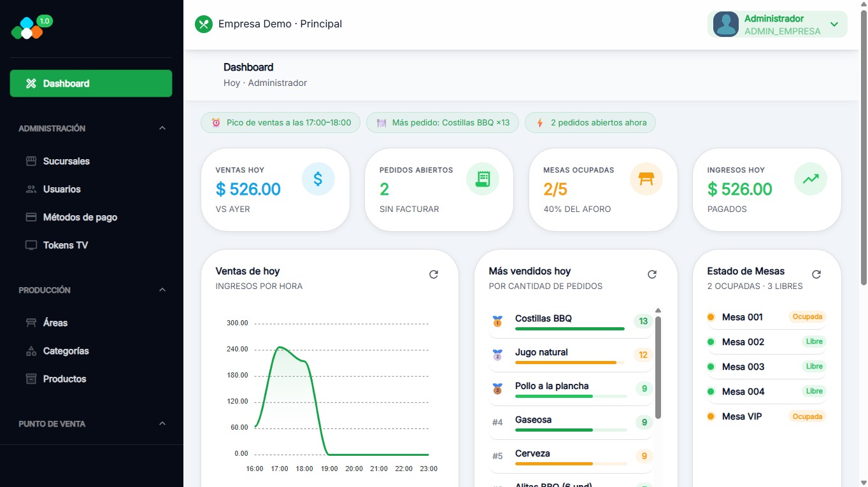
Task: Click the "2 pedidos abiertos ahora" chip
Action: coord(590,122)
